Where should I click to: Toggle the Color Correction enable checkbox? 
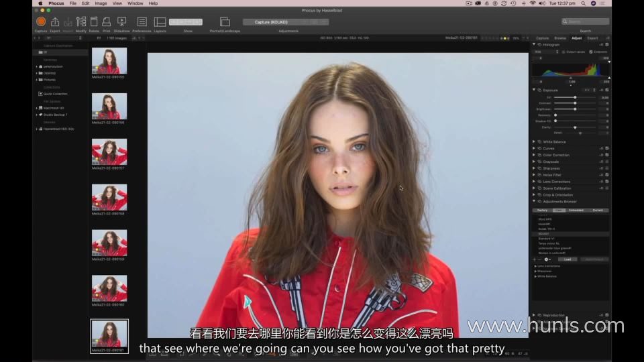pyautogui.click(x=607, y=155)
